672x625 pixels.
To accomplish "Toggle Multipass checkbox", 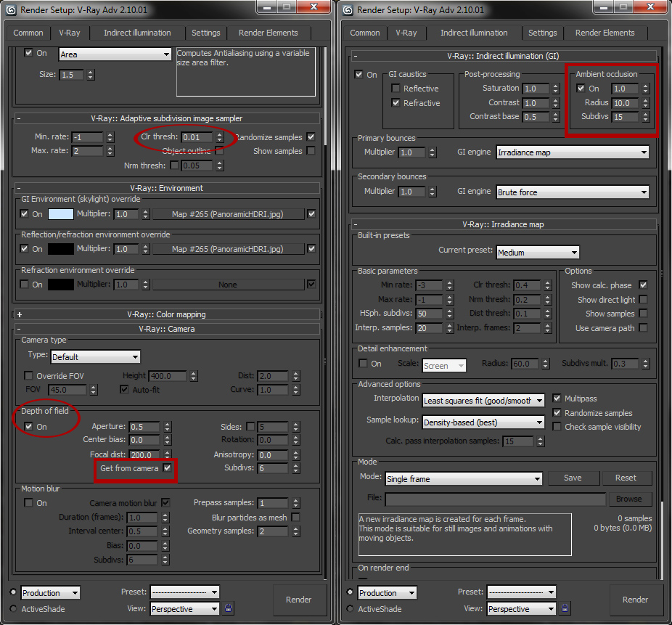I will click(557, 399).
